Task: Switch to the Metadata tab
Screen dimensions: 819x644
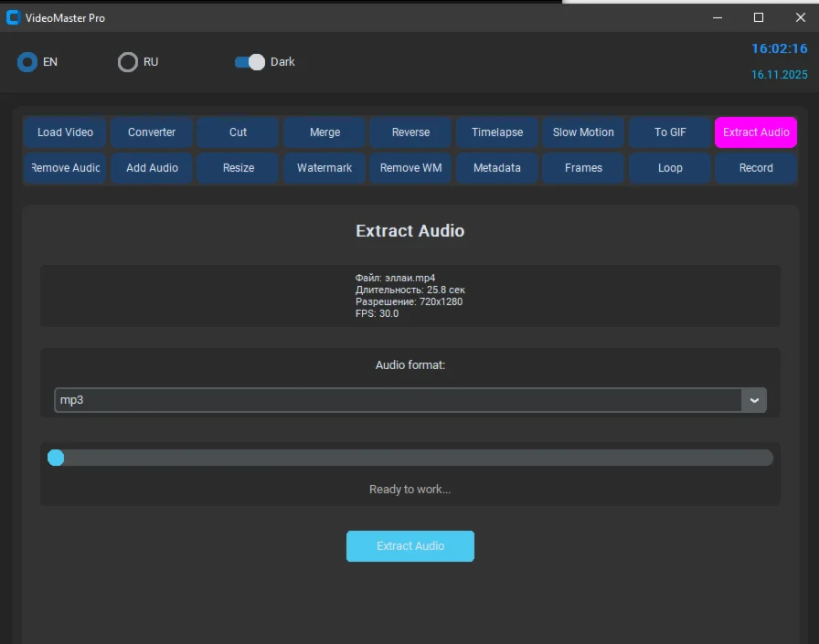Action: click(x=497, y=168)
